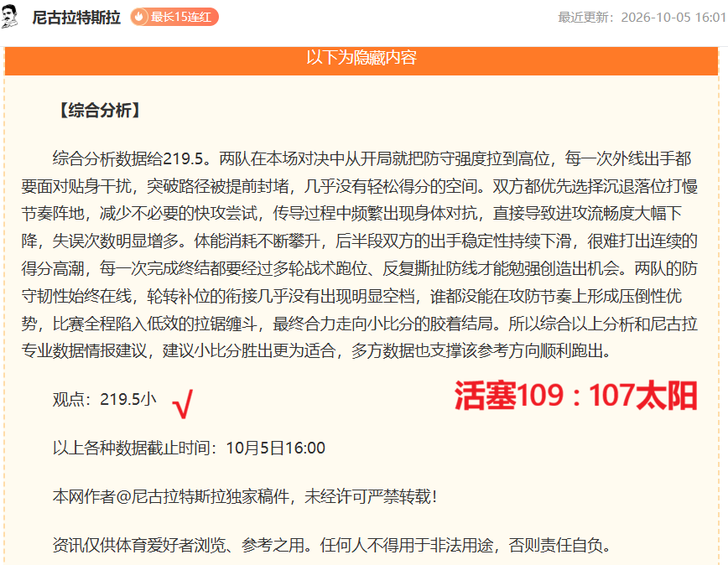The height and width of the screenshot is (565, 728).
Task: Click the text 综合分析数据给219.5
Action: coord(128,158)
